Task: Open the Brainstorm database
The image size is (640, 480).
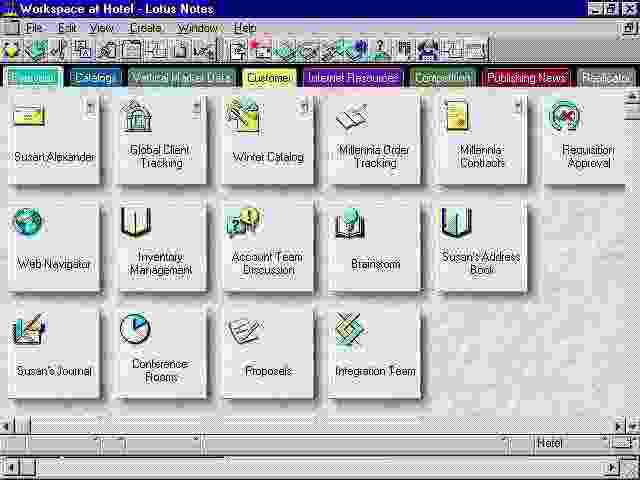Action: (x=375, y=247)
